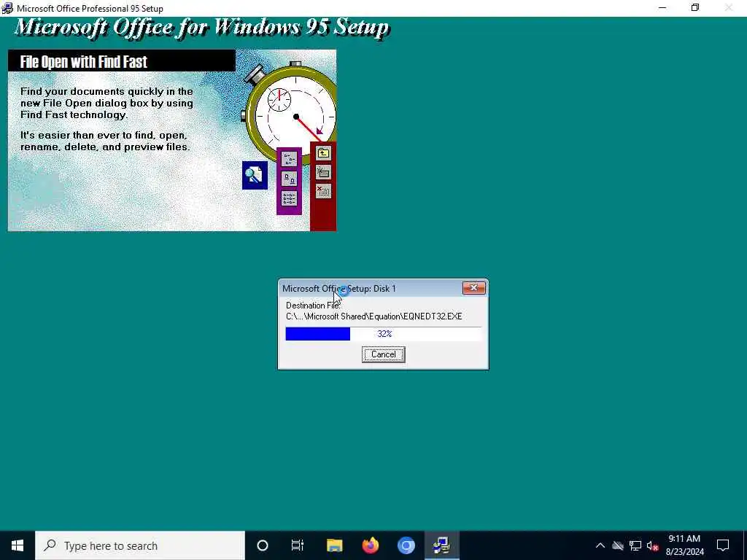Click the new folder icon in red strip
The height and width of the screenshot is (560, 747).
[323, 172]
